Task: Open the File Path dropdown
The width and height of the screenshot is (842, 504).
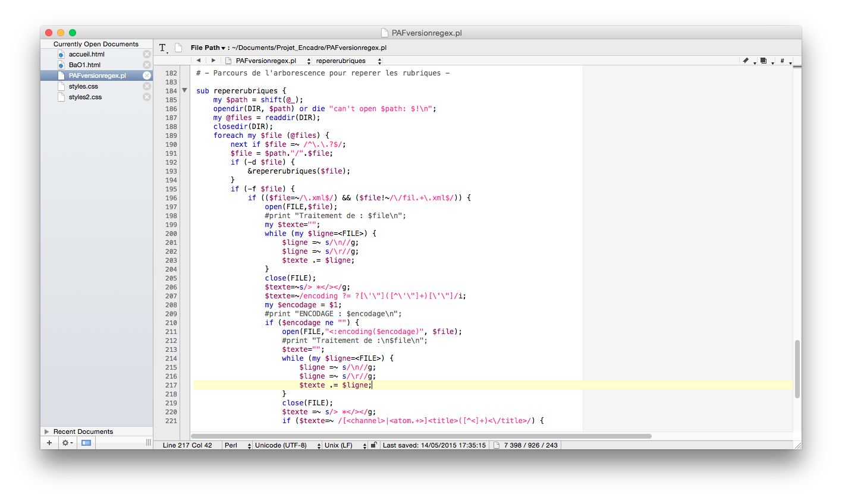Action: pos(208,48)
